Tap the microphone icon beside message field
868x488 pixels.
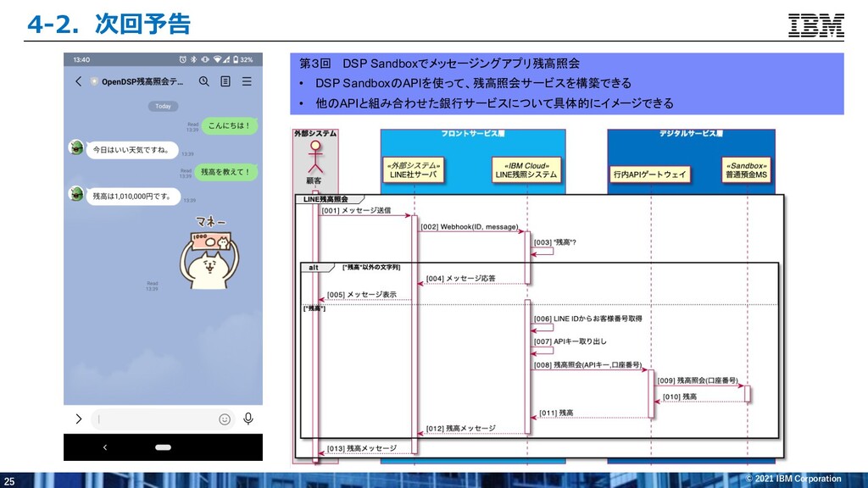[x=248, y=419]
